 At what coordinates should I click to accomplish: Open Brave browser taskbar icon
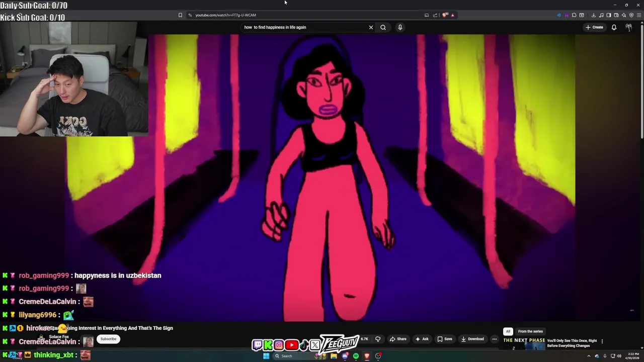367,356
